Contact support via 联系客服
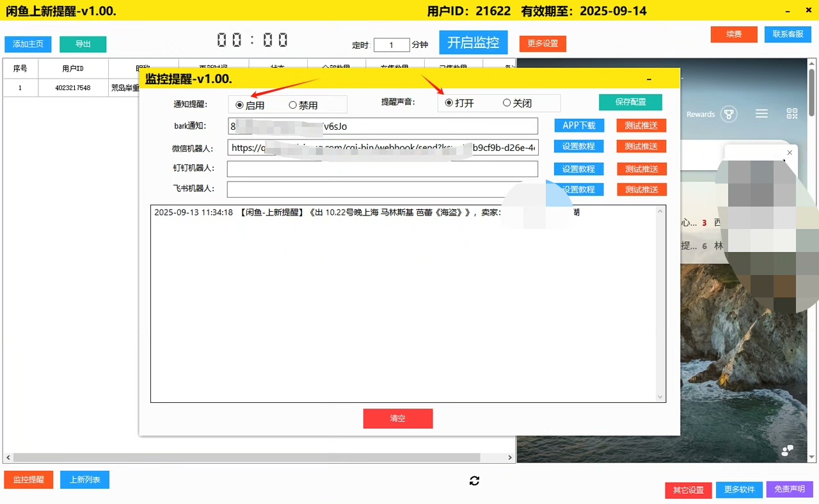Screen dimensions: 819x504 click(788, 35)
